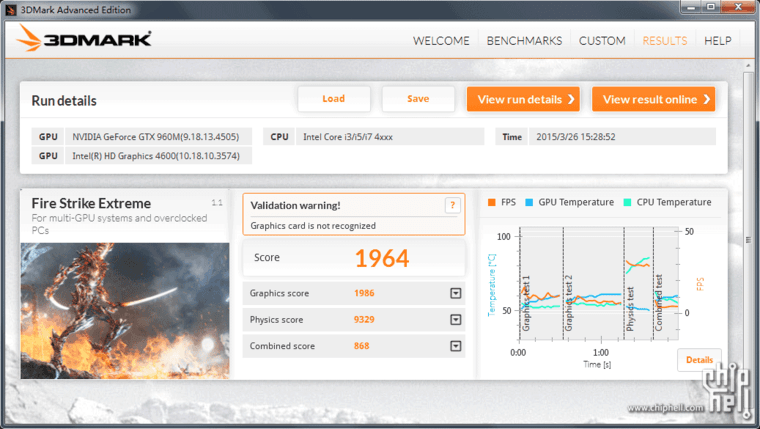Switch to the WELCOME tab

pos(441,41)
